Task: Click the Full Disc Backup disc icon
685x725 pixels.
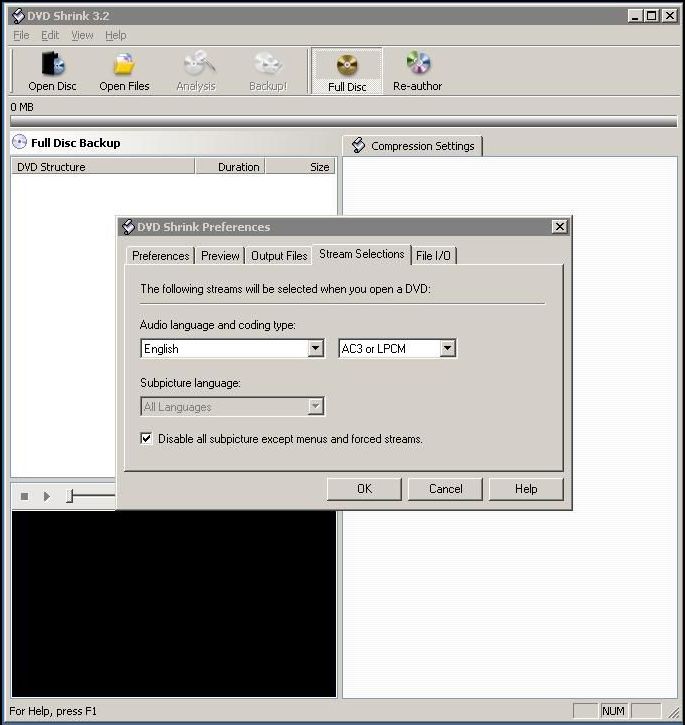Action: pos(19,142)
